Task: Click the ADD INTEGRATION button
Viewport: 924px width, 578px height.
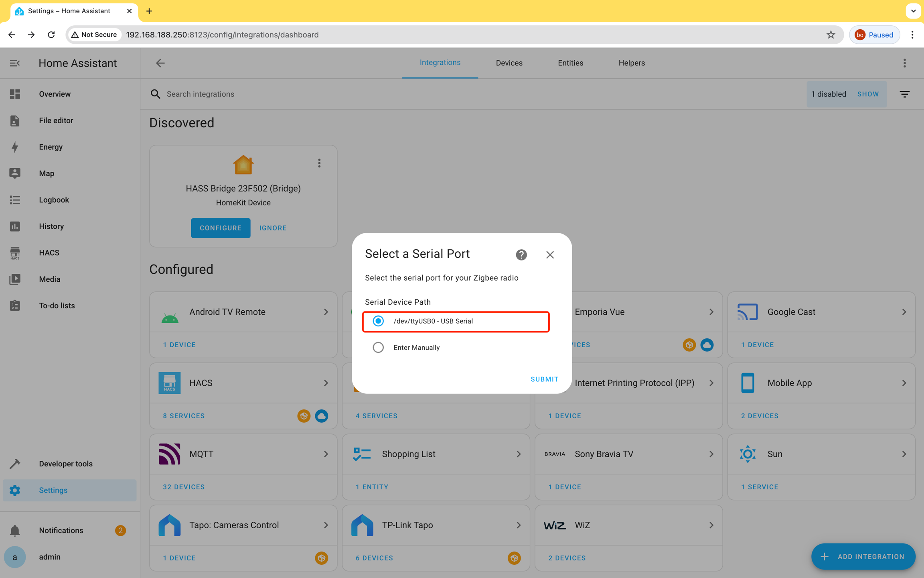Action: (x=863, y=556)
